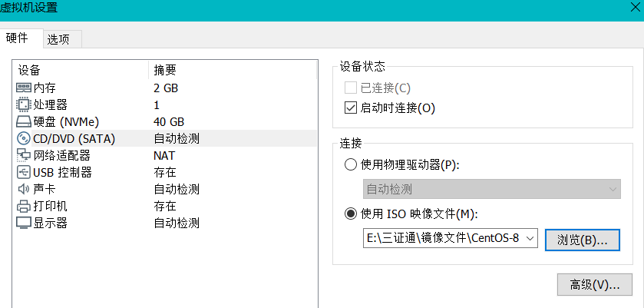Screen dimensions: 644x308
Task: Select the 声卡 row label
Action: 45,190
